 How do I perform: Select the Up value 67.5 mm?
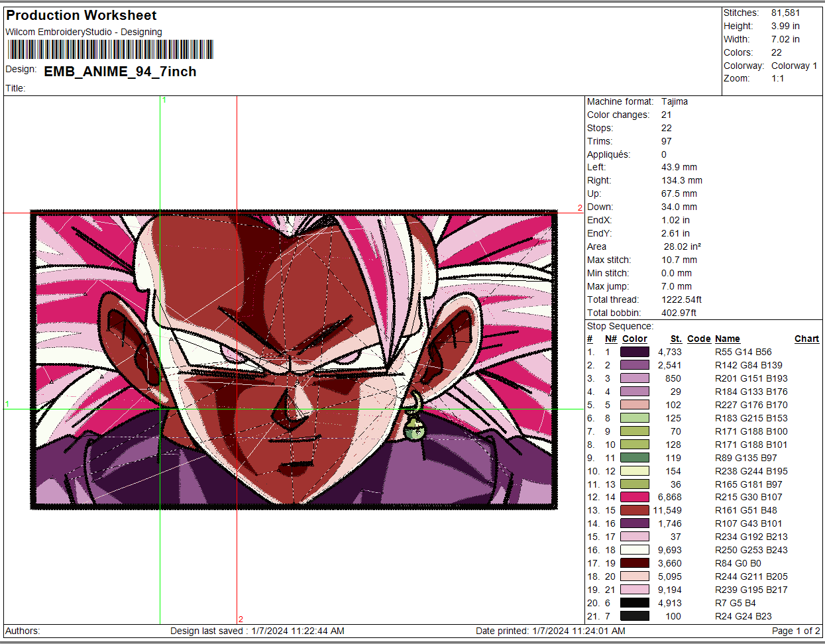tap(679, 193)
